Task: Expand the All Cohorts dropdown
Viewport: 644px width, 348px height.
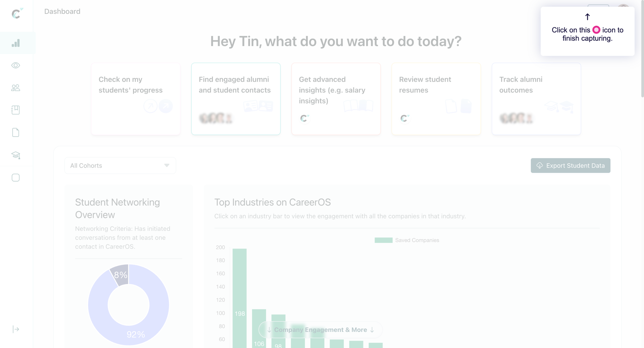Action: click(x=120, y=166)
